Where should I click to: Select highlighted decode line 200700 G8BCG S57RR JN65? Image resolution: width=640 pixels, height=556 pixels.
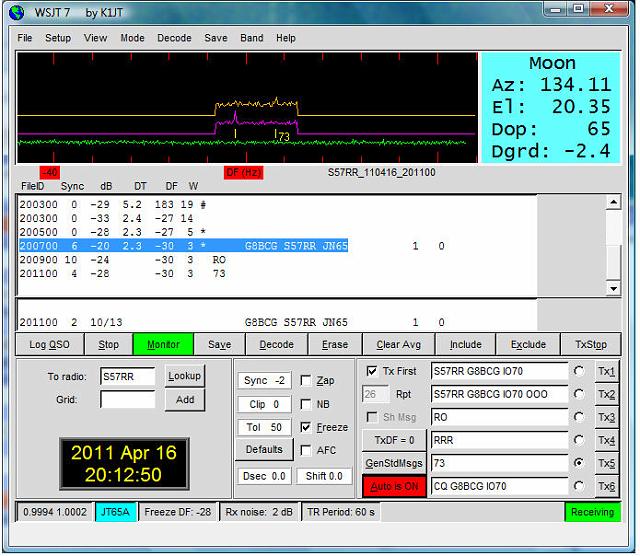(183, 246)
